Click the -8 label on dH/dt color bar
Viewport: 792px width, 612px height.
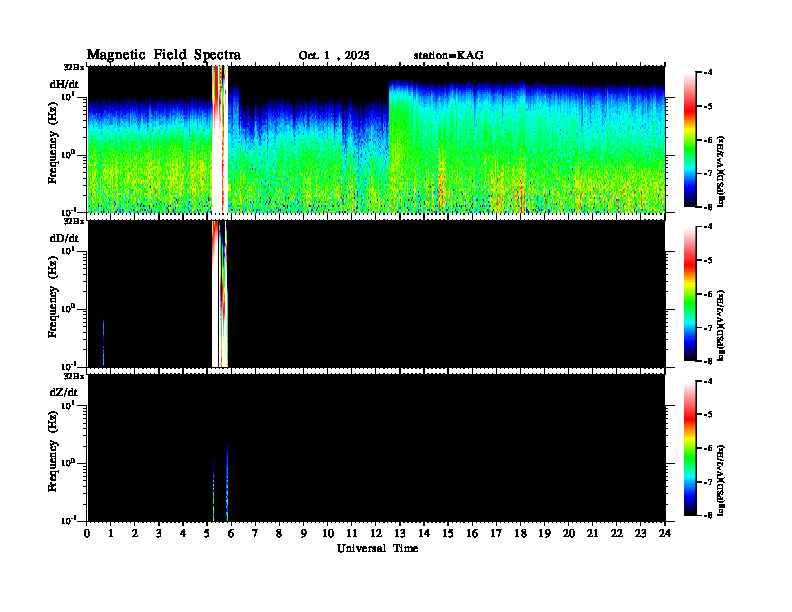tap(709, 207)
